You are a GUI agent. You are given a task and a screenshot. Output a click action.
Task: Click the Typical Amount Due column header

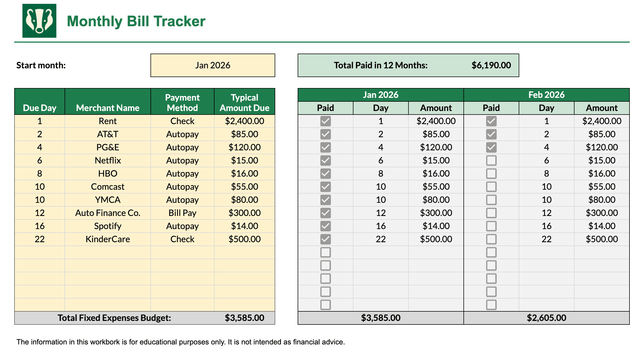pos(244,102)
